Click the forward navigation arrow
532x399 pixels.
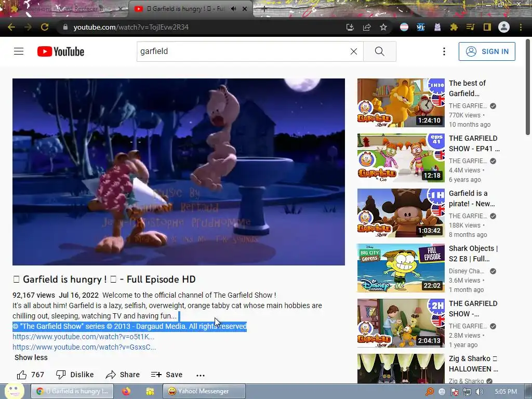pos(28,27)
